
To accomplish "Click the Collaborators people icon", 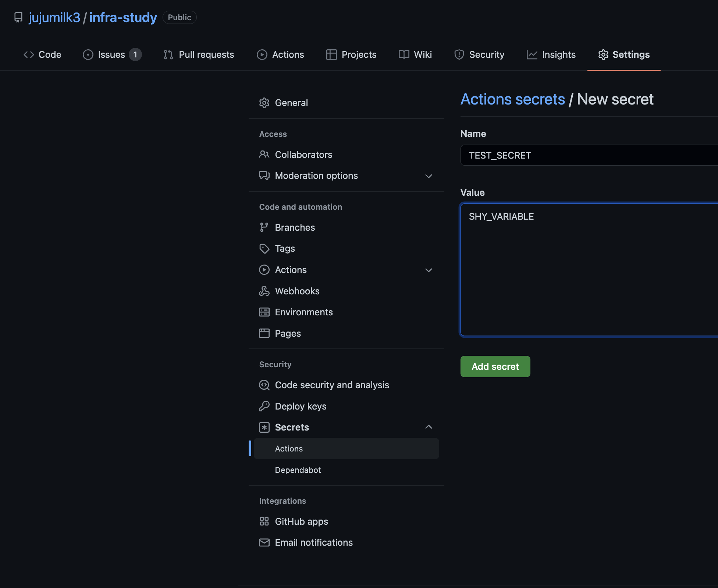I will point(264,155).
